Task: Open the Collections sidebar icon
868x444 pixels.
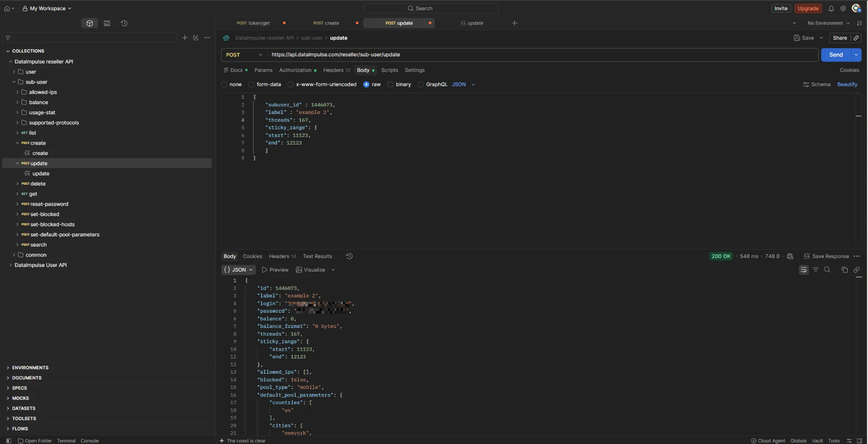Action: click(89, 23)
